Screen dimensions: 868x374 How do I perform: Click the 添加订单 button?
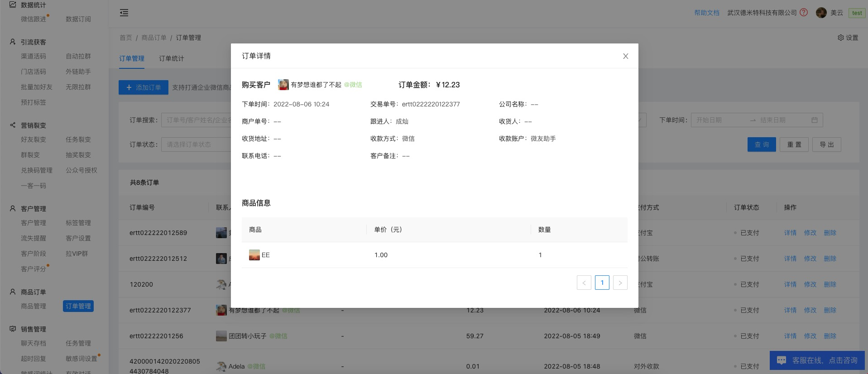(144, 87)
